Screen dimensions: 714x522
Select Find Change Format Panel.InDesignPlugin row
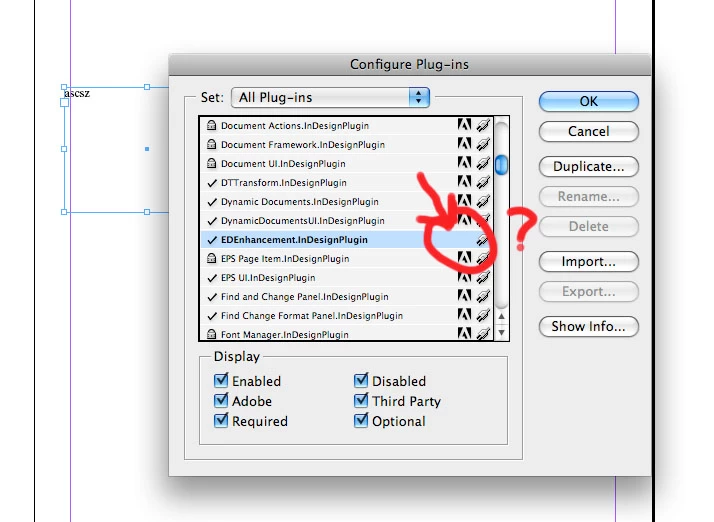tap(347, 316)
